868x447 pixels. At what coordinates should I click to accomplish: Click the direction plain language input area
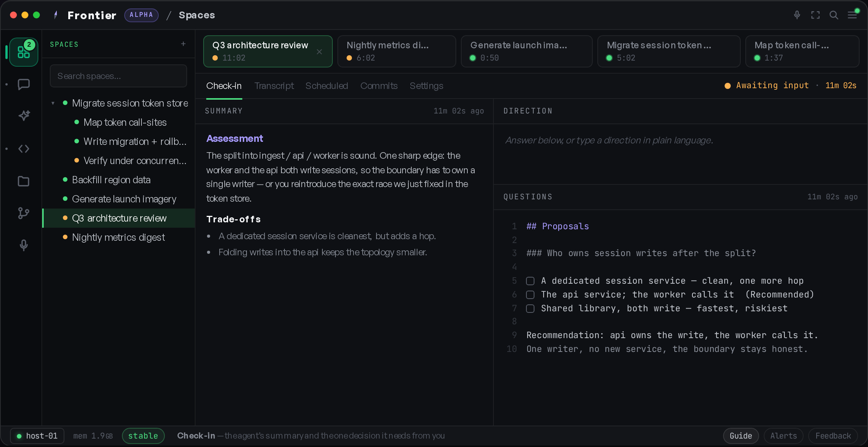coord(680,153)
